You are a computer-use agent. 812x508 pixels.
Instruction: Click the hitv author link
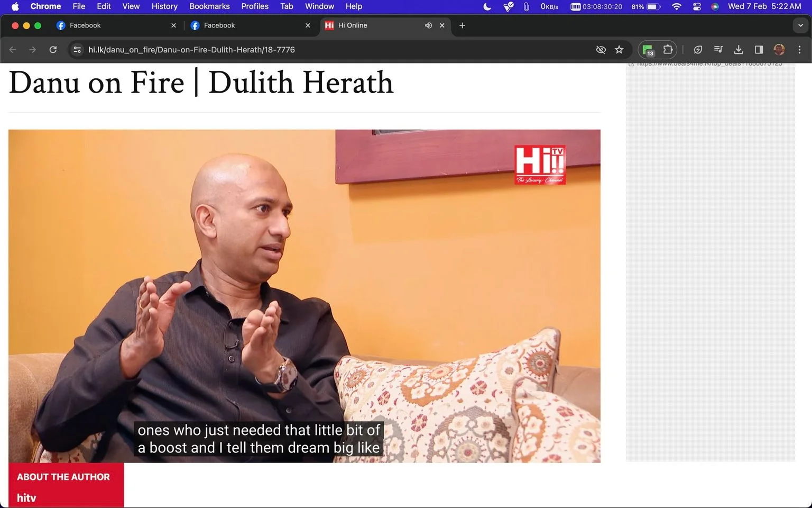click(26, 498)
